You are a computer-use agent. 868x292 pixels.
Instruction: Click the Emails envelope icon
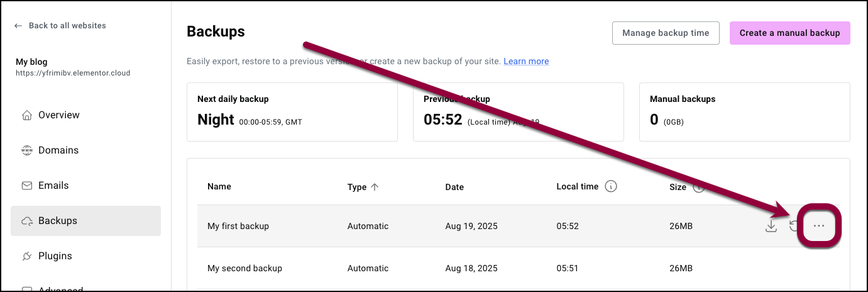[x=27, y=186]
